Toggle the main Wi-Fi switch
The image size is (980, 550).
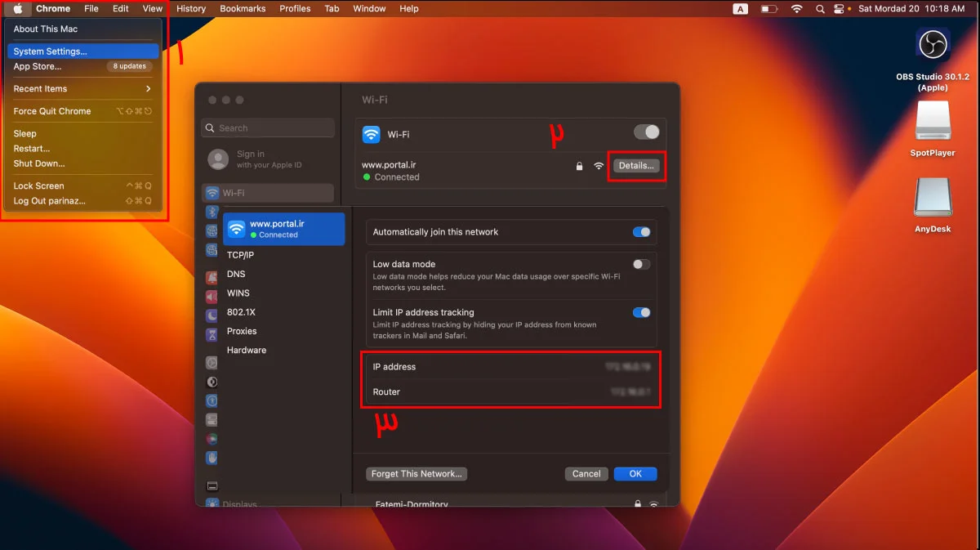tap(646, 132)
